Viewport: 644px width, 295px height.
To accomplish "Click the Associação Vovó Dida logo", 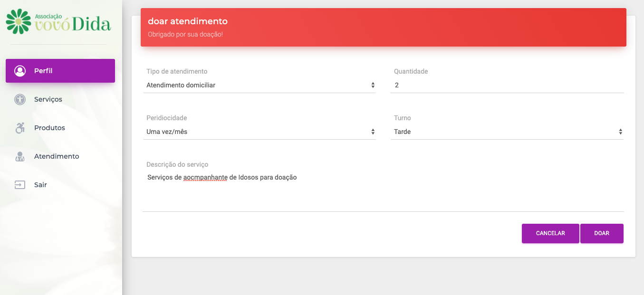I will point(58,22).
